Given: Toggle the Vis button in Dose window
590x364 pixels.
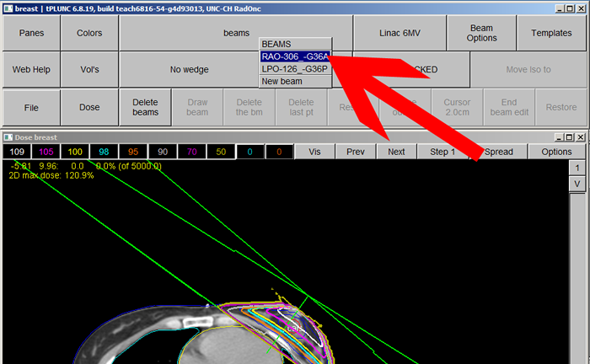Looking at the screenshot, I should [315, 152].
